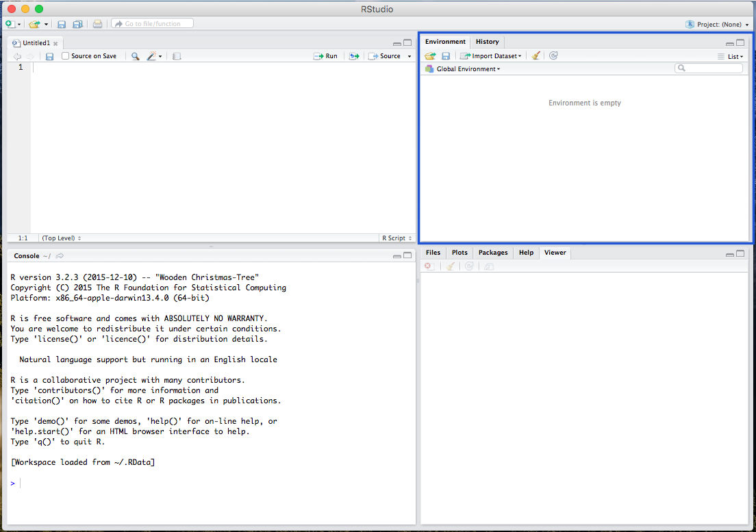Re-run the previous code region icon
756x532 pixels.
point(353,56)
